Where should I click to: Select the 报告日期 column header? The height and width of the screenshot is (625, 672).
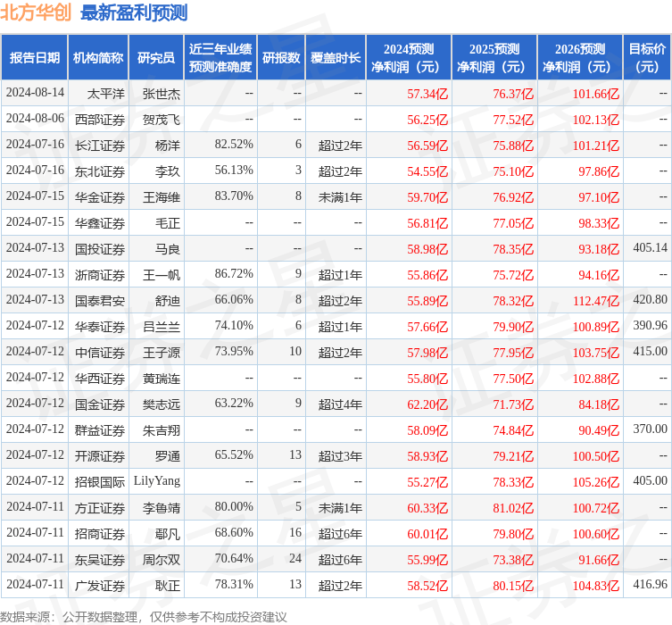(34, 57)
